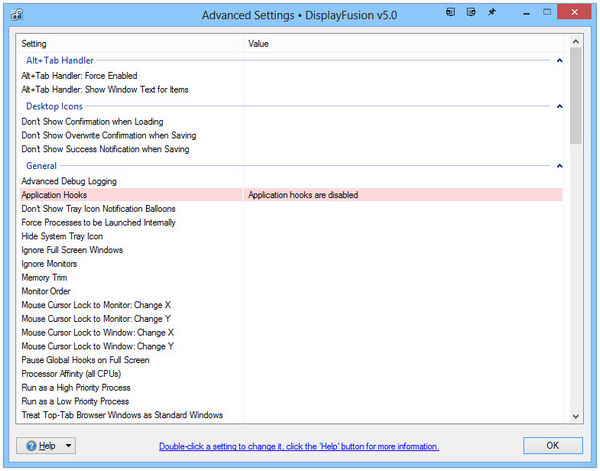Close the Advanced Settings window

pos(574,12)
